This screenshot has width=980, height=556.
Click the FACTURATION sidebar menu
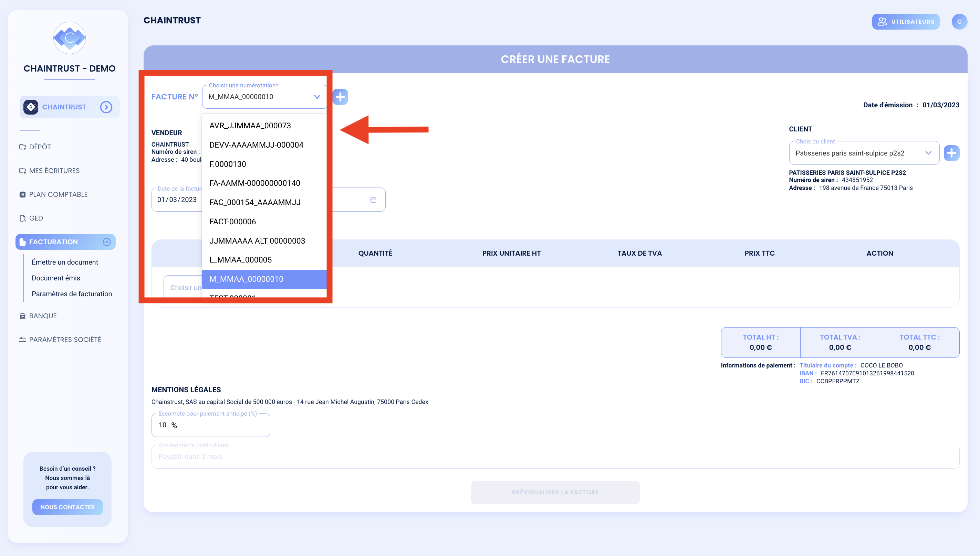point(66,242)
